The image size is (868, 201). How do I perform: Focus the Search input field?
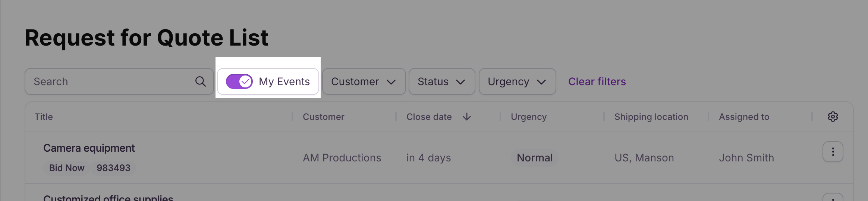point(119,81)
